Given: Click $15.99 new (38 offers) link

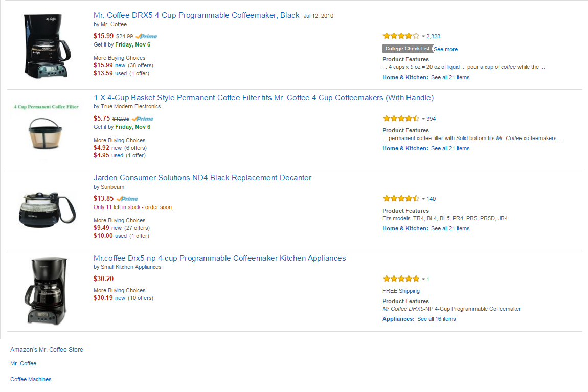Looking at the screenshot, I should pyautogui.click(x=123, y=65).
